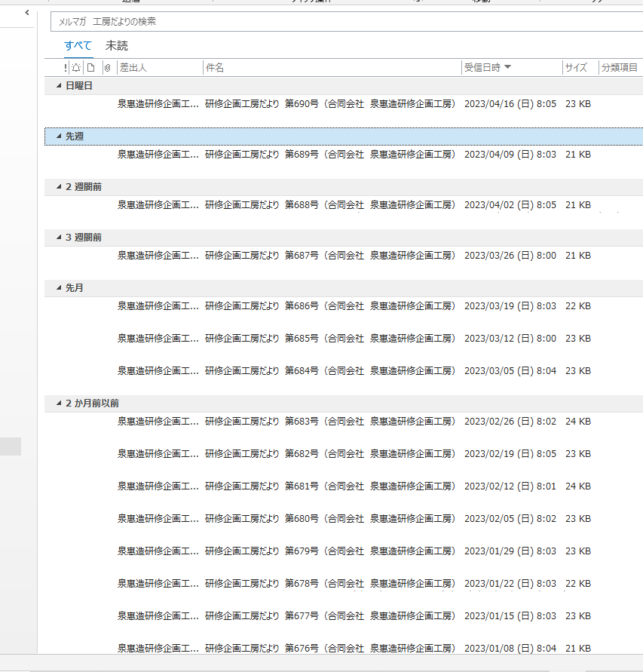Collapse the 先月 group
This screenshot has height=672, width=643.
click(59, 288)
